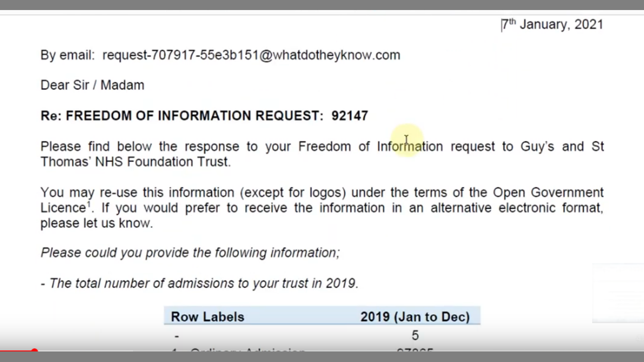Select the bold 'Re: FREEDOM OF INFORMATION REQUEST' heading
Viewport: 644px width, 362px height.
click(x=181, y=116)
